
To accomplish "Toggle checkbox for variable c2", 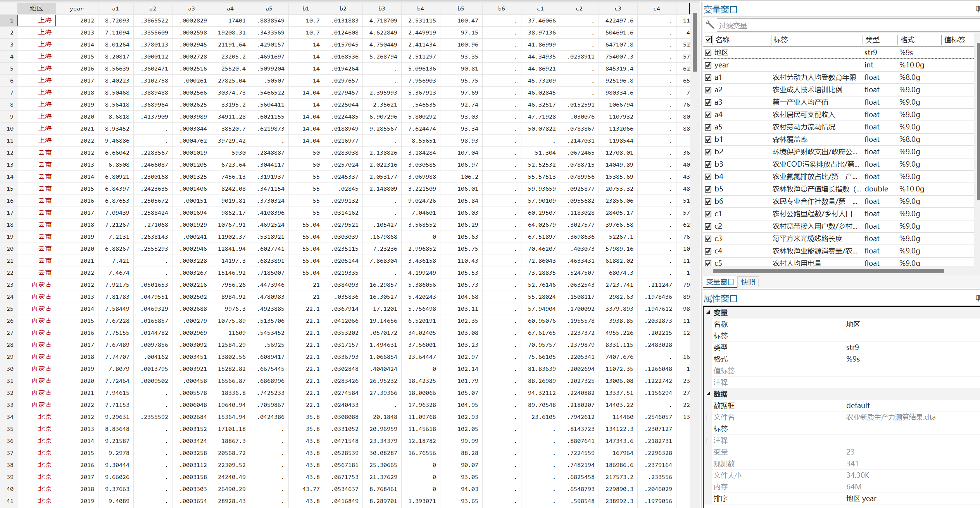I will pyautogui.click(x=708, y=226).
